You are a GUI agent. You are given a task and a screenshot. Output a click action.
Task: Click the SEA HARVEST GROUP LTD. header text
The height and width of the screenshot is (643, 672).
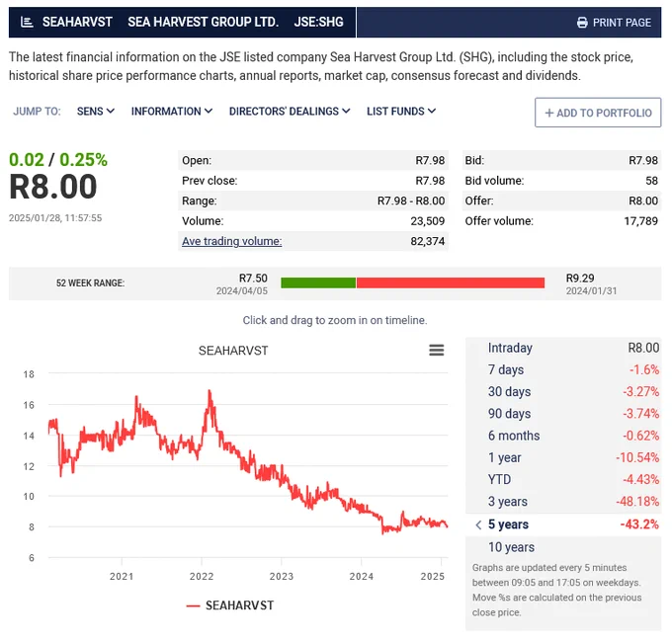click(204, 22)
